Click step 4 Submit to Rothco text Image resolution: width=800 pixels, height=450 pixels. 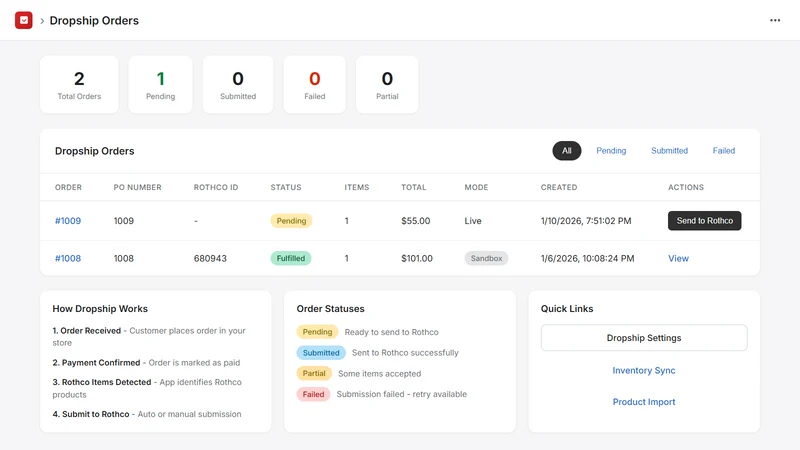tap(147, 414)
